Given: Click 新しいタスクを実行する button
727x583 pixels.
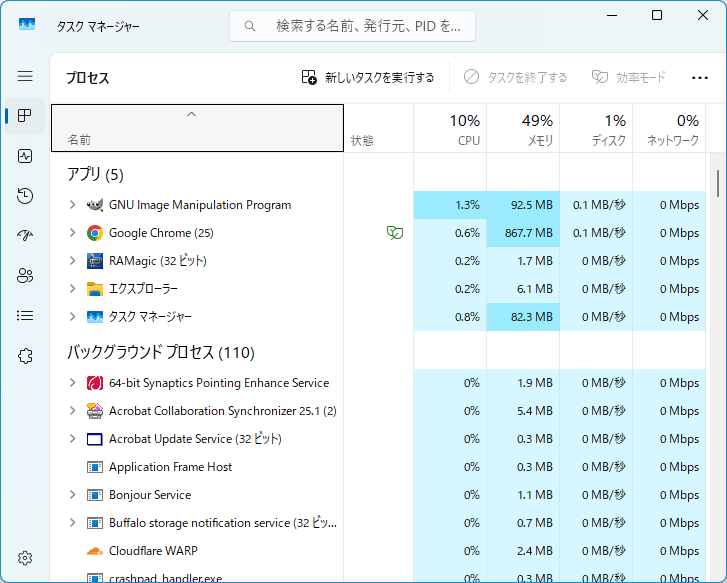Looking at the screenshot, I should (x=368, y=77).
